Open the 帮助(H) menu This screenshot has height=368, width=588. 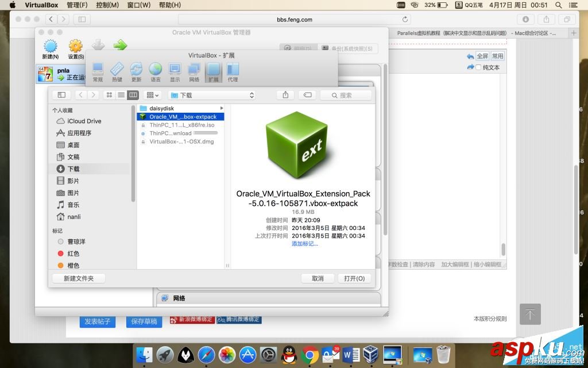point(170,5)
